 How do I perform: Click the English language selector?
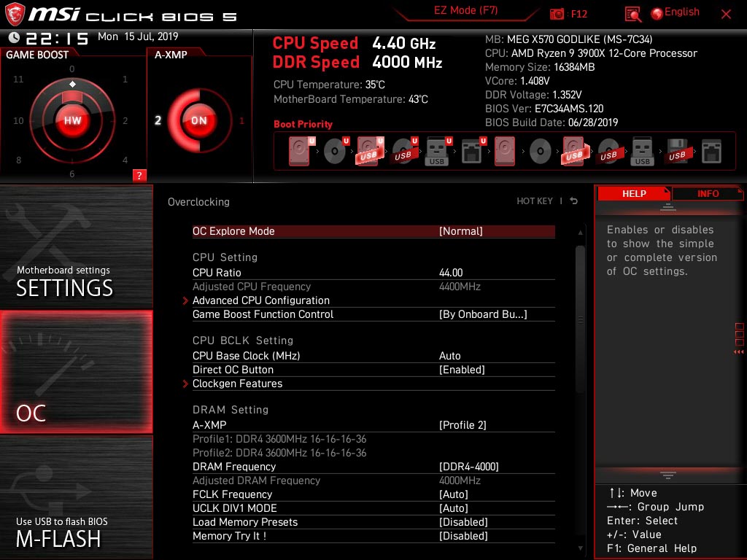click(x=682, y=12)
